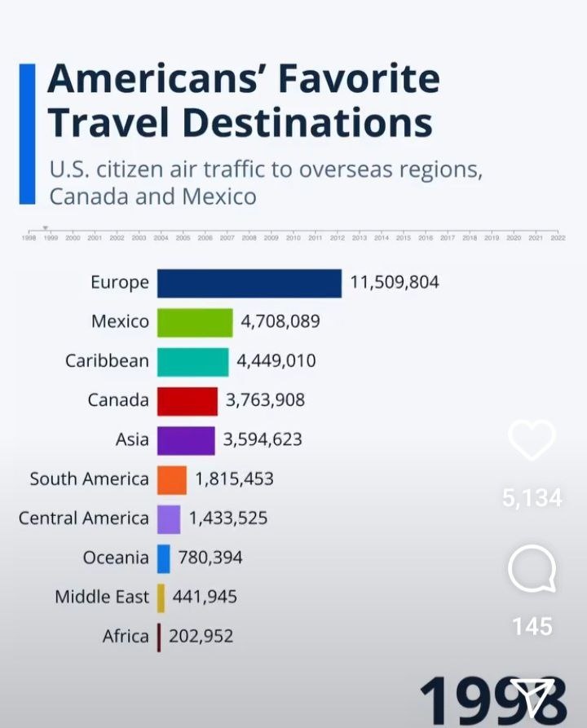Screen dimensions: 587x728
Task: Click the Central America label
Action: click(84, 518)
